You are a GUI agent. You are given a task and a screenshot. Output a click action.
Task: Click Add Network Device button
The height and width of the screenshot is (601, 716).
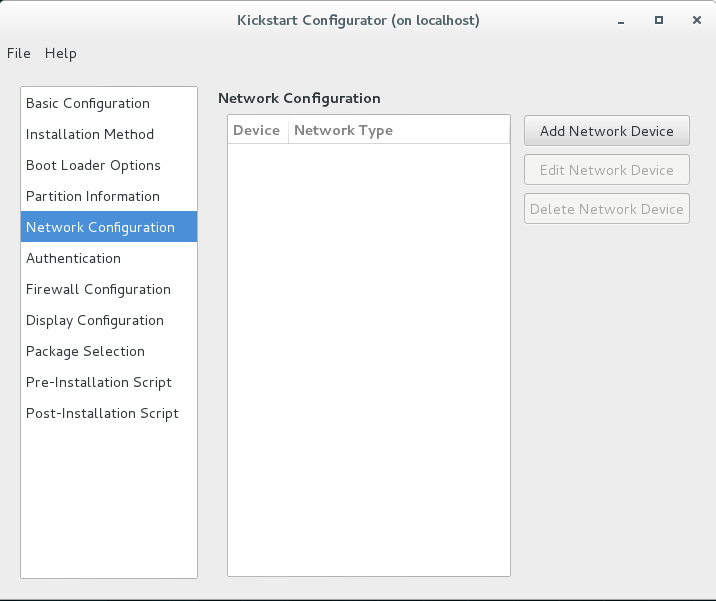point(606,131)
